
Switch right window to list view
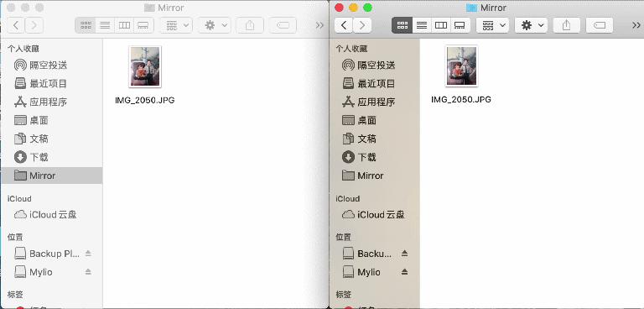click(421, 25)
